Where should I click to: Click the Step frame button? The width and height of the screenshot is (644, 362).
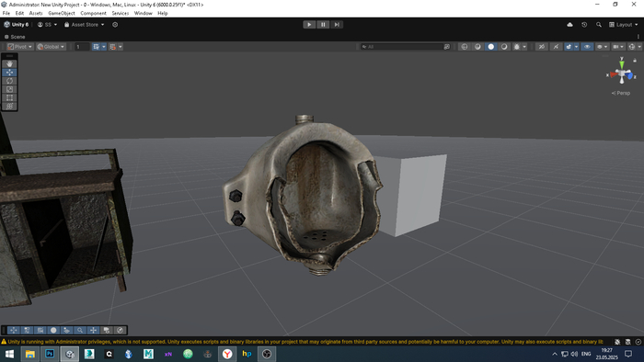tap(337, 25)
